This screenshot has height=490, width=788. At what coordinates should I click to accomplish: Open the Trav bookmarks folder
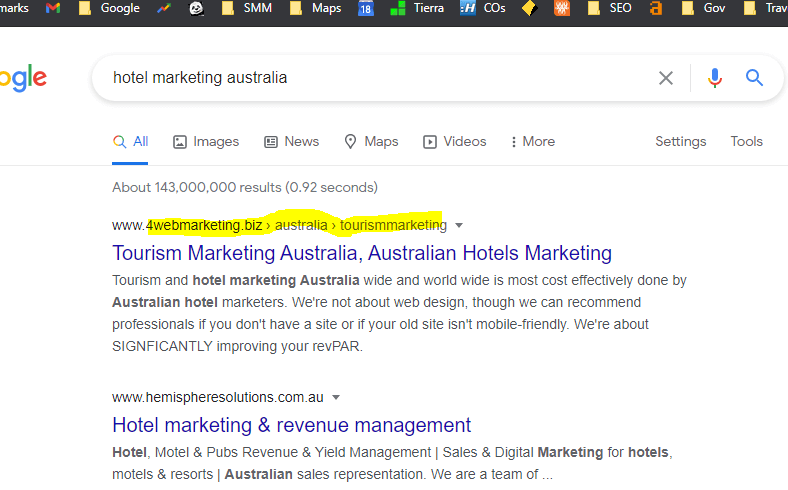point(765,8)
